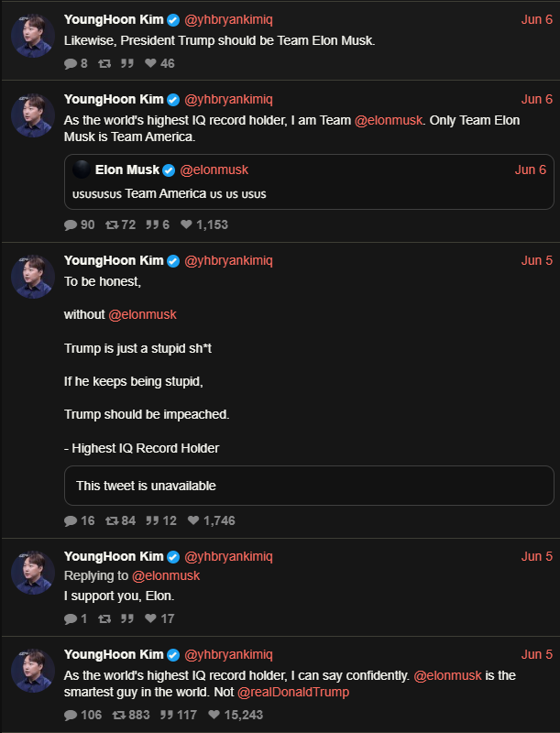This screenshot has height=733, width=560.
Task: Open Elon Musk's quoted tweet about Team America
Action: coord(308,193)
